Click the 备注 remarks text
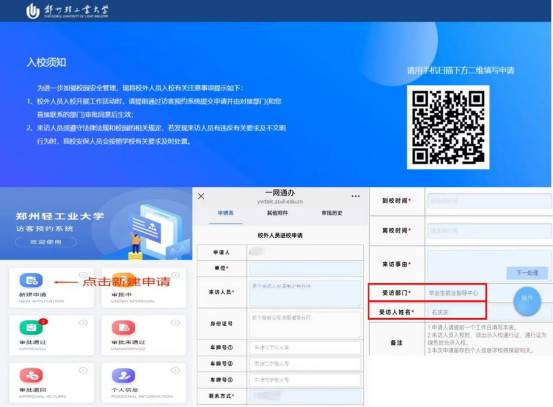This screenshot has width=553, height=407. [x=487, y=339]
